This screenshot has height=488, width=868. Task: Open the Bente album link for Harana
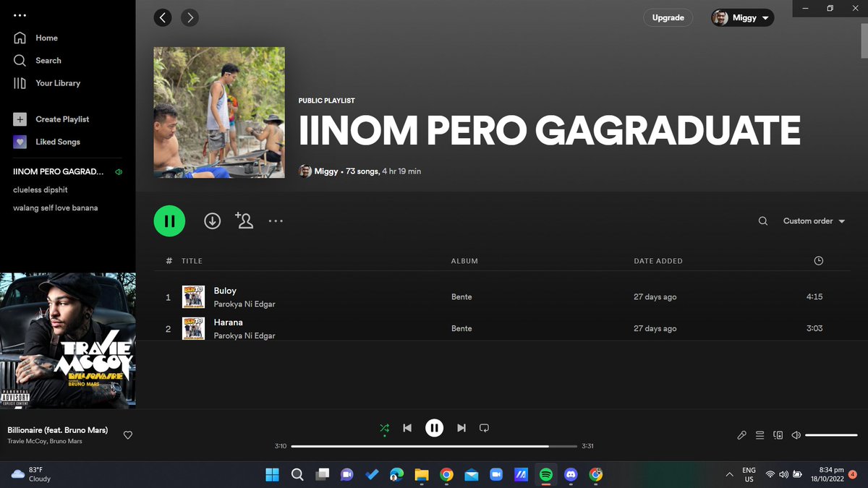461,328
